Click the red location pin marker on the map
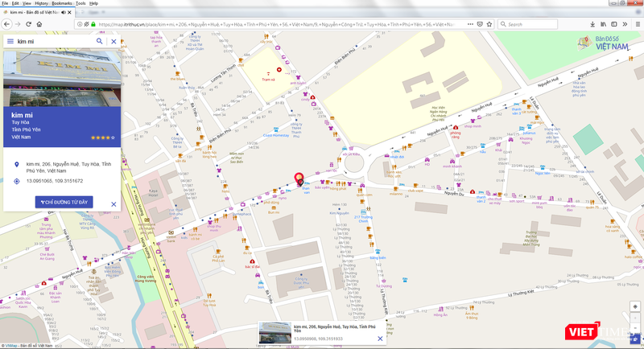This screenshot has height=349, width=644. point(299,178)
